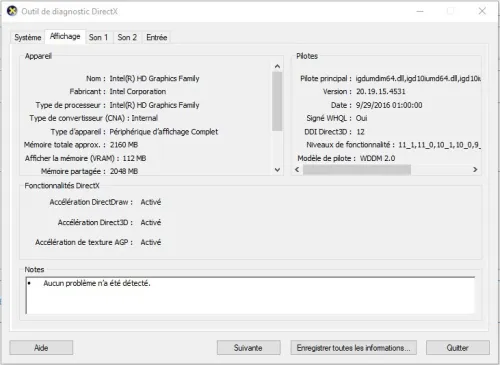This screenshot has width=500, height=365.
Task: Open the Son 1 tab
Action: [98, 37]
